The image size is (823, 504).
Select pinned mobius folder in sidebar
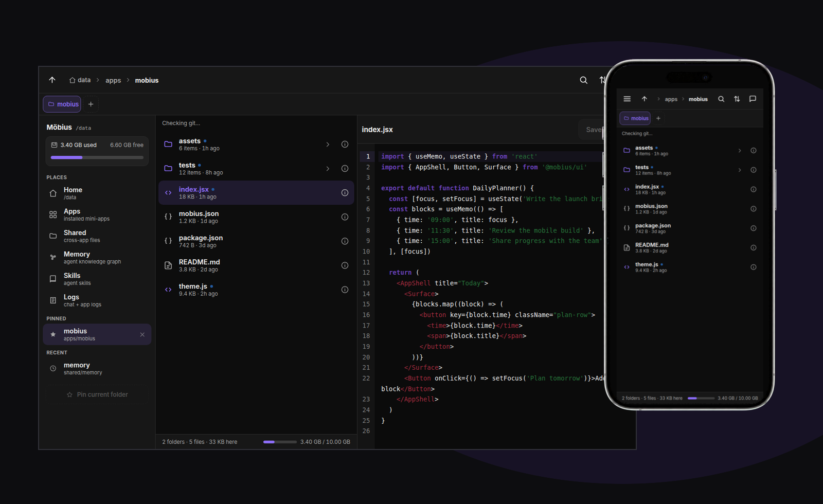pos(97,334)
